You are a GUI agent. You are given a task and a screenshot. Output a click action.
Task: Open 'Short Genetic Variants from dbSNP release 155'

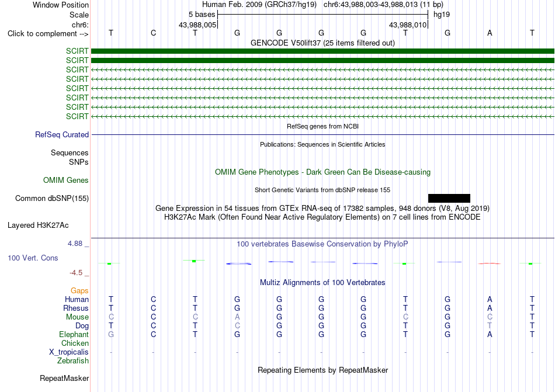(322, 190)
